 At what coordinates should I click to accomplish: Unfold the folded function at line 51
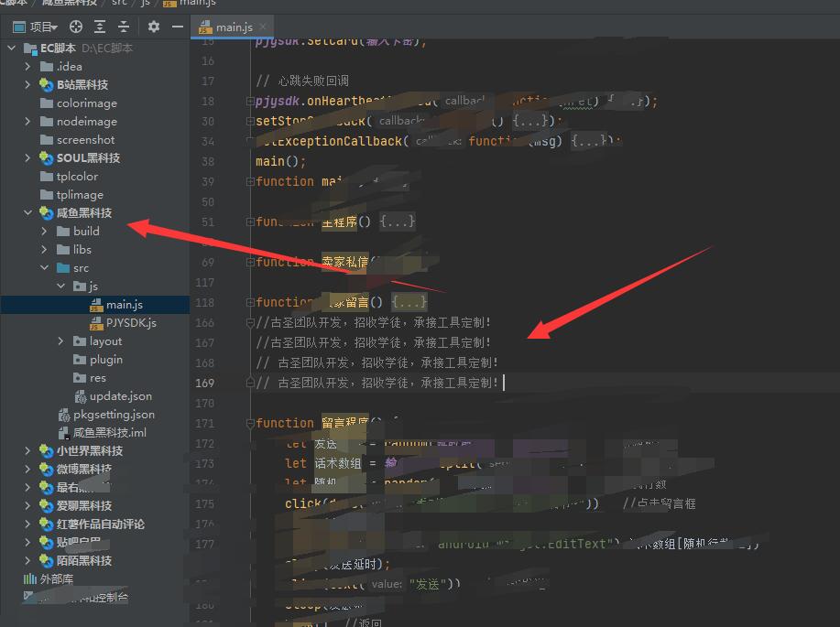pyautogui.click(x=250, y=222)
